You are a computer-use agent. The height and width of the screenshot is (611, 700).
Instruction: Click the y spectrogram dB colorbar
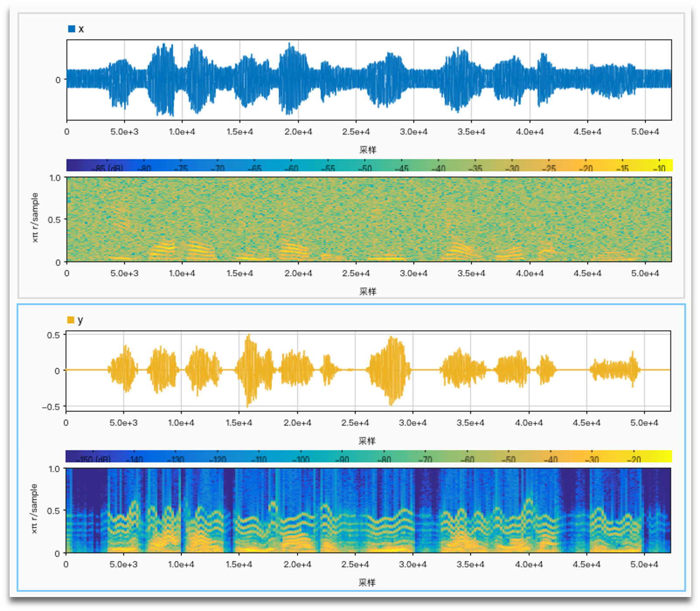pos(368,456)
